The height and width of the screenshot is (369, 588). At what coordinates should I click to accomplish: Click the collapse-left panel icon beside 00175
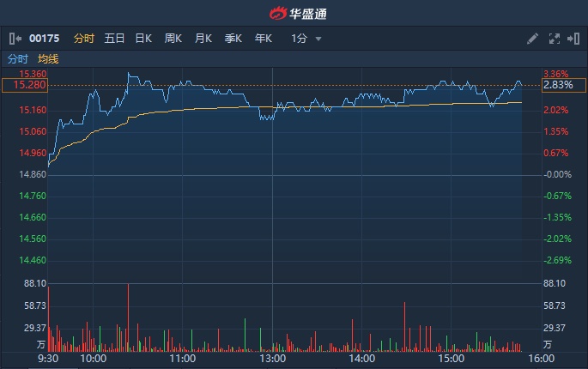coord(15,39)
